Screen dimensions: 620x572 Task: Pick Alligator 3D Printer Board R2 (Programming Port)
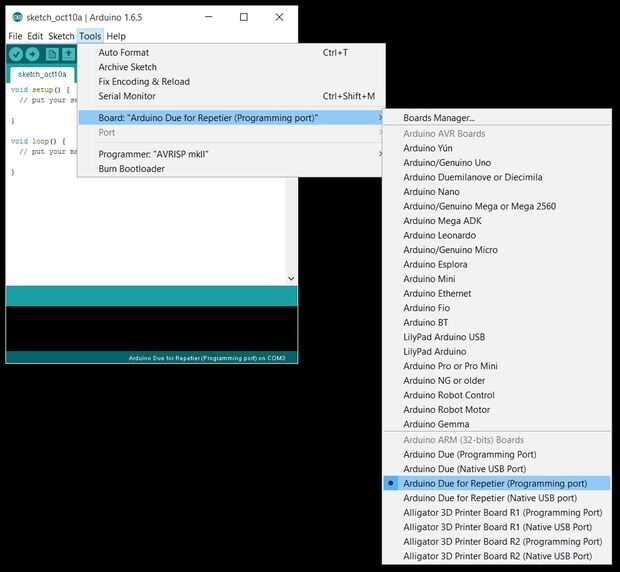coord(497,542)
